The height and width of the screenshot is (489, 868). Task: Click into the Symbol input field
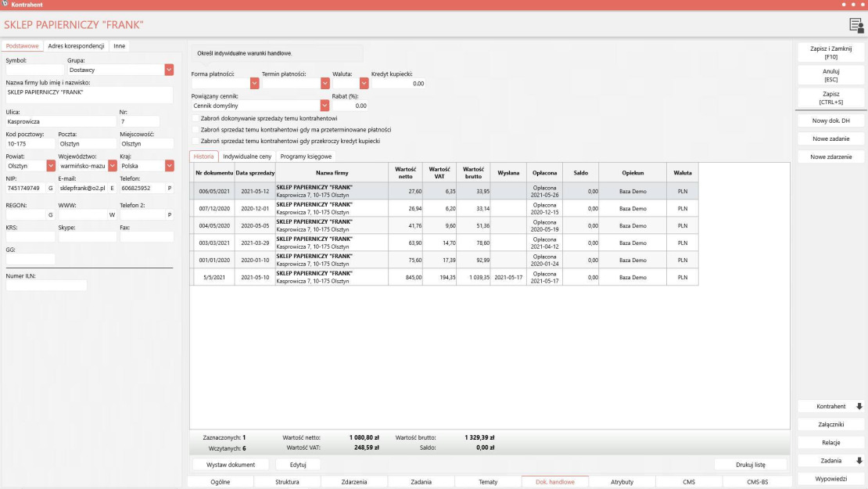coord(35,70)
